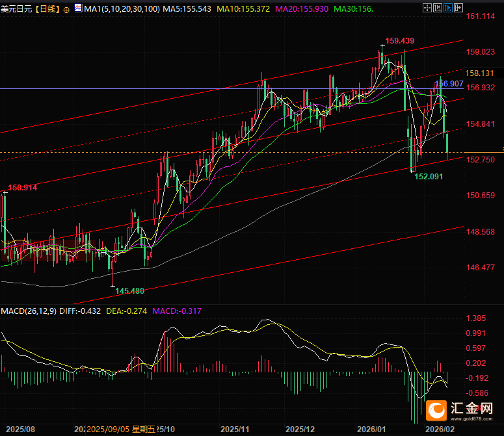The width and height of the screenshot is (504, 436).
Task: Click the small chart icon before MA1
Action: (x=79, y=10)
